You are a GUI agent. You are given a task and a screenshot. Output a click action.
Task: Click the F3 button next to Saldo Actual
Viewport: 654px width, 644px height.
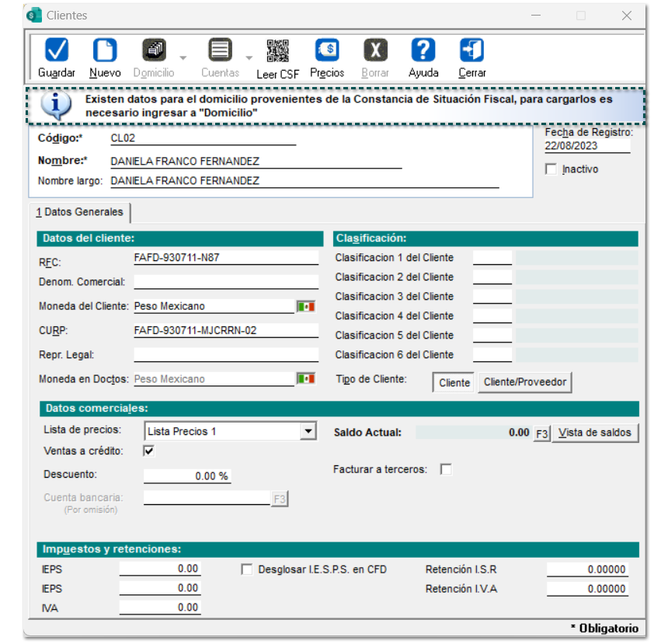(542, 433)
